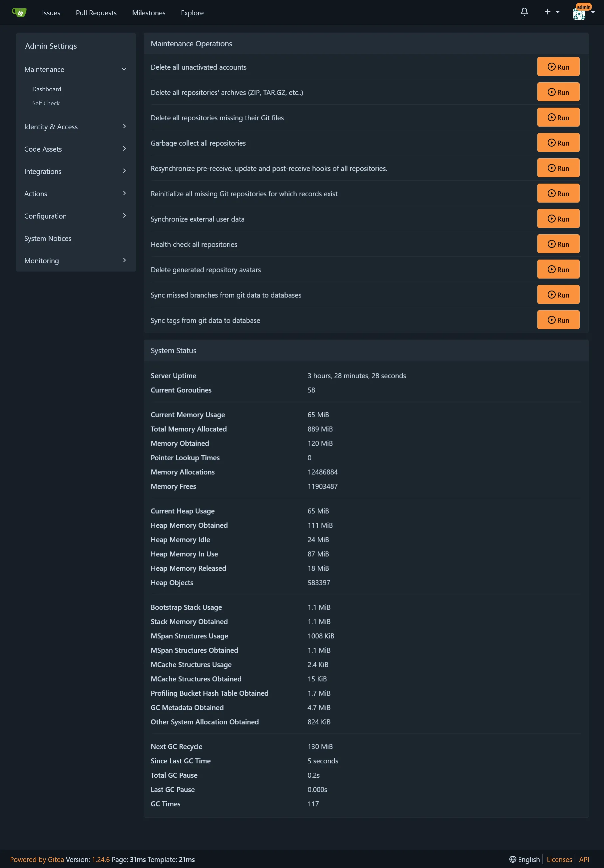Open the Pull Requests menu
Screen dimensions: 604x868
click(96, 12)
